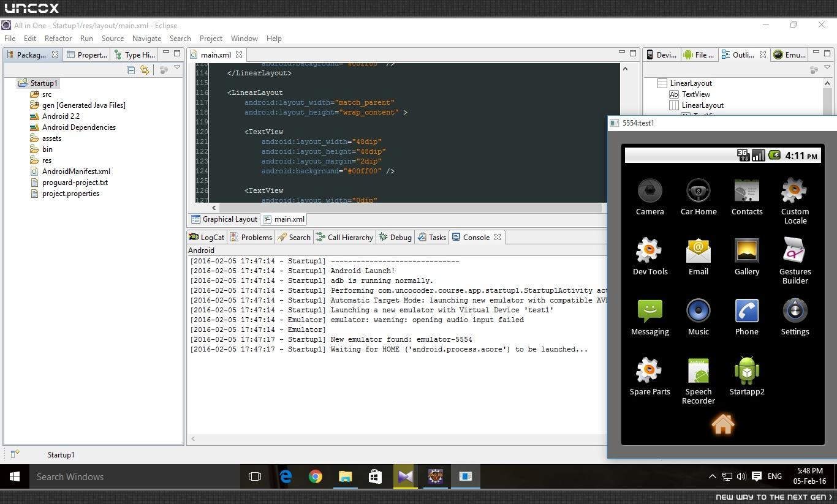The width and height of the screenshot is (837, 504).
Task: Click the Search Windows box
Action: coord(134,476)
